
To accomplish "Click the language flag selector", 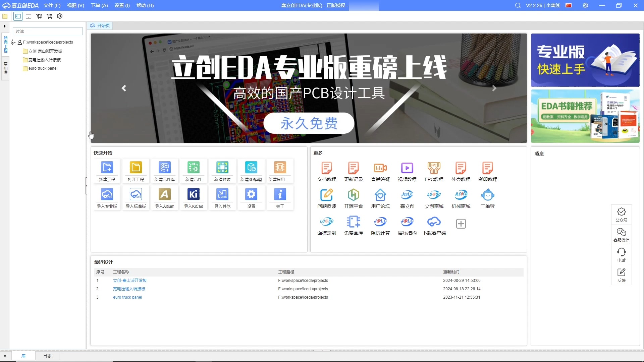I will point(569,5).
